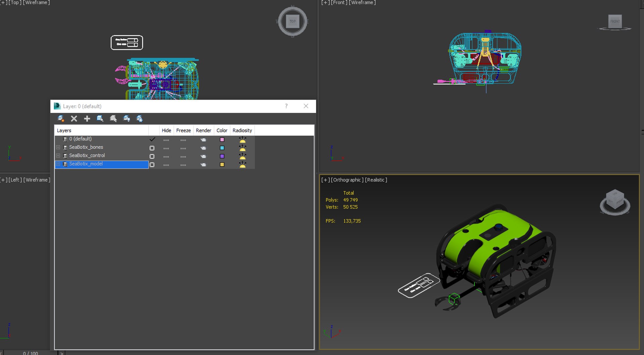The image size is (644, 355).
Task: Open the [+] menu of Front viewport
Action: coord(325,2)
